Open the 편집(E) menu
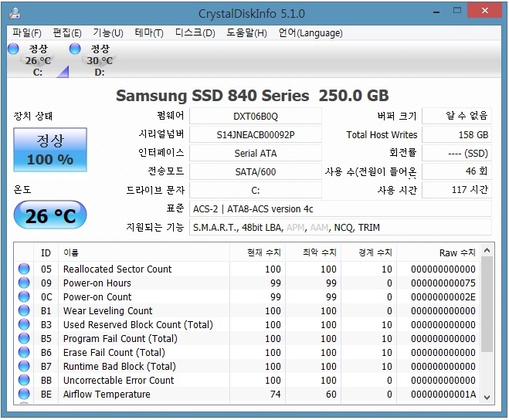This screenshot has width=509, height=420. click(x=67, y=32)
